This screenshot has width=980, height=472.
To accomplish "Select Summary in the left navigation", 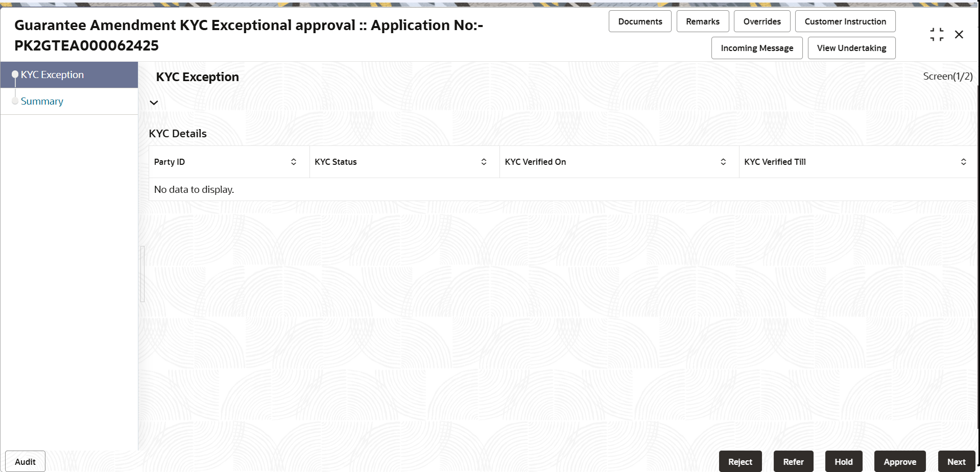I will click(x=42, y=101).
